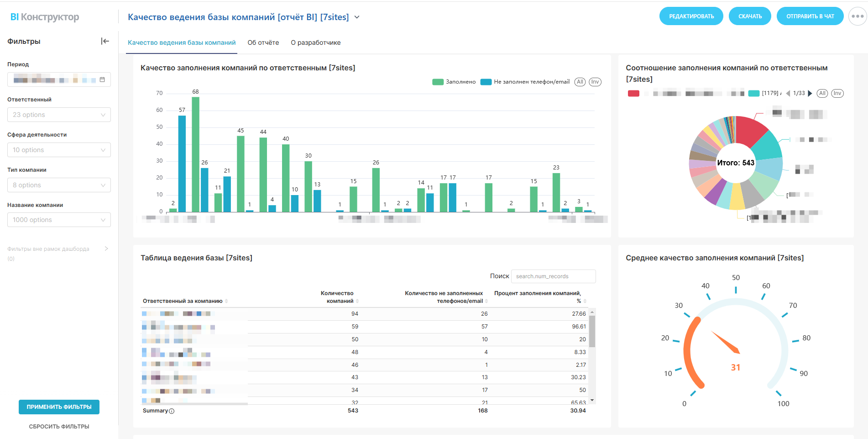Open the Ответственный filter dropdown

click(59, 115)
